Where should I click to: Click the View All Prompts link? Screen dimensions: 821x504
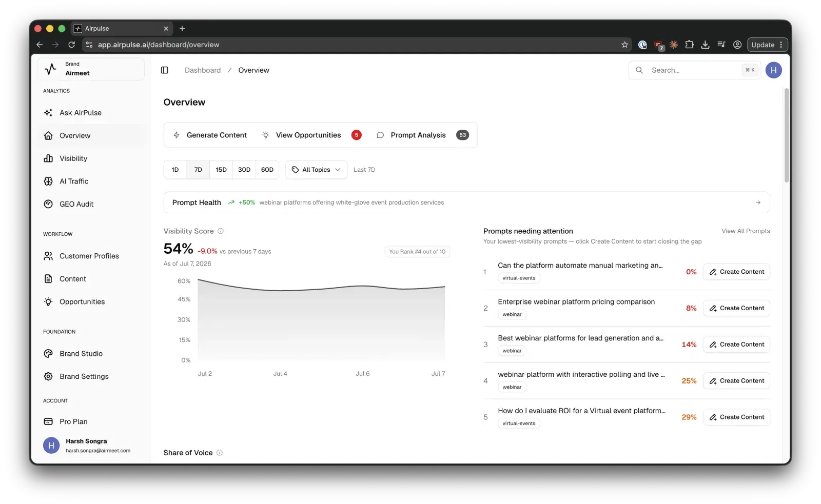click(x=746, y=231)
